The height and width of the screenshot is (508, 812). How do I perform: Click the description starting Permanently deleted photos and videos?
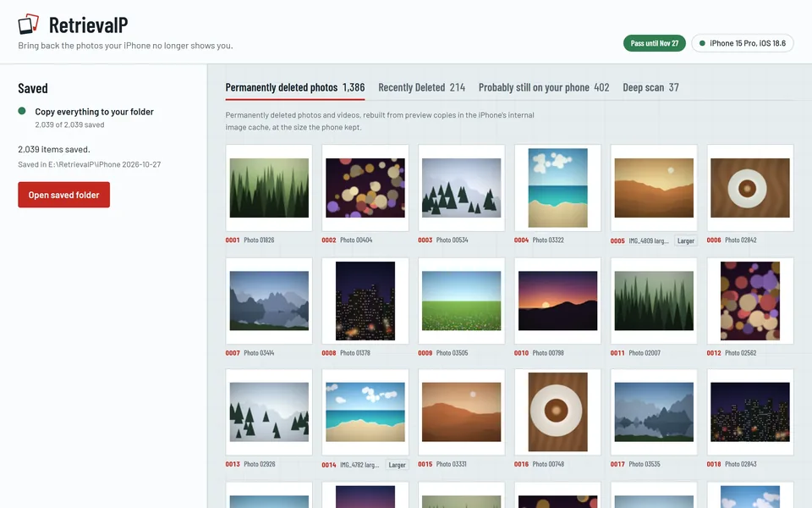tap(380, 121)
